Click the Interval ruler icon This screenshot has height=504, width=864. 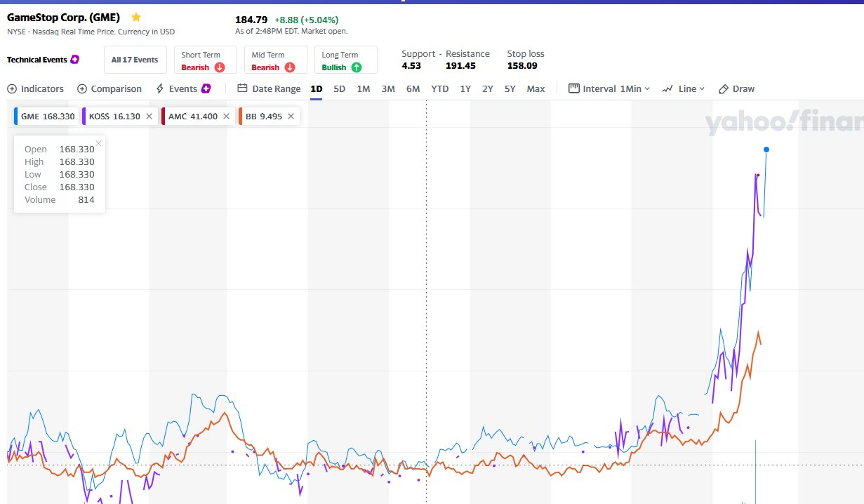point(573,88)
